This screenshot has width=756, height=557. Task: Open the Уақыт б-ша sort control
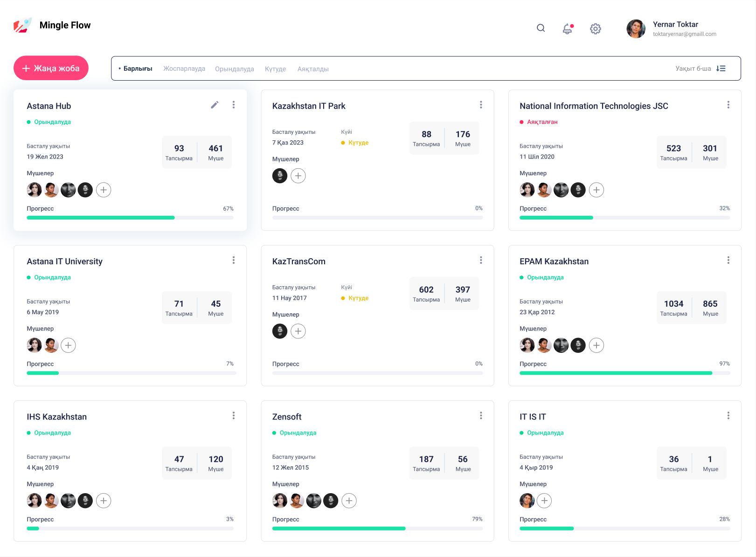pyautogui.click(x=701, y=69)
